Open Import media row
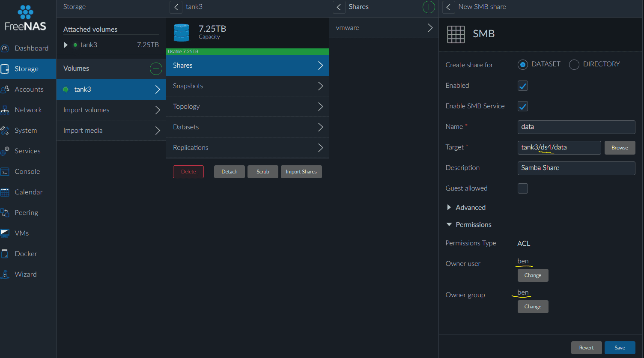The image size is (644, 358). [111, 131]
